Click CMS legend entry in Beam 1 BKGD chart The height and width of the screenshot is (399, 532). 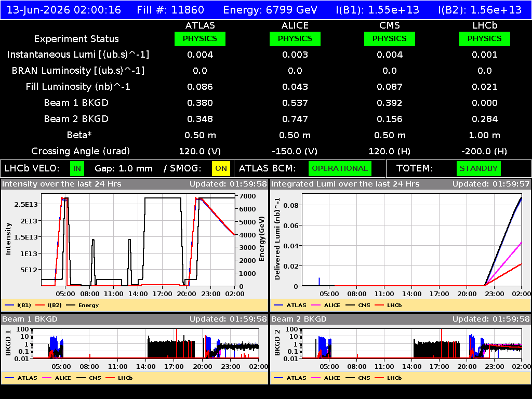[89, 378]
